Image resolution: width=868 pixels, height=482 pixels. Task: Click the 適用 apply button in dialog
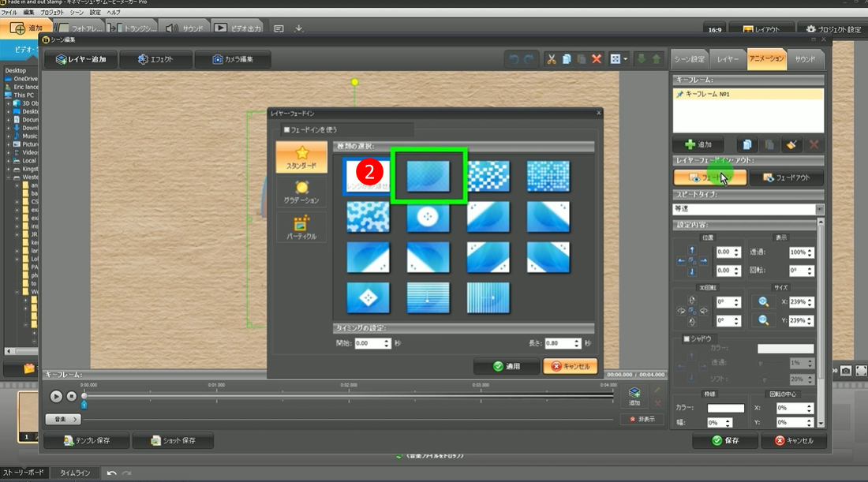506,366
